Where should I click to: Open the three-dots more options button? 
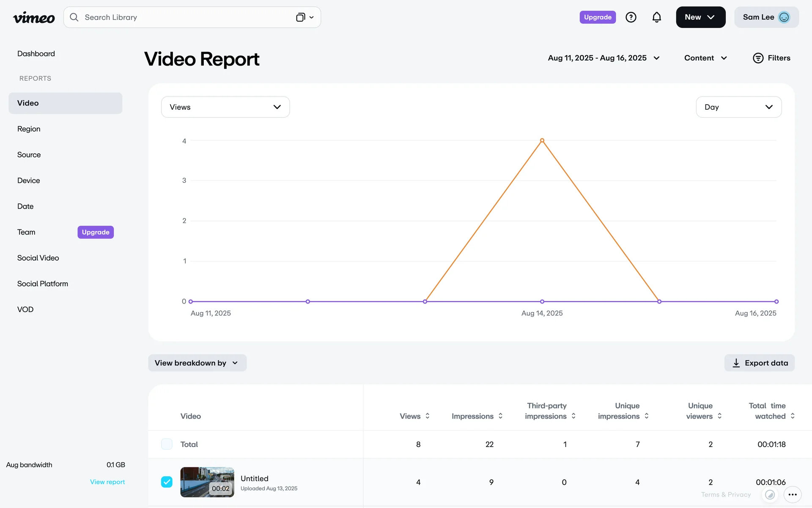(793, 494)
